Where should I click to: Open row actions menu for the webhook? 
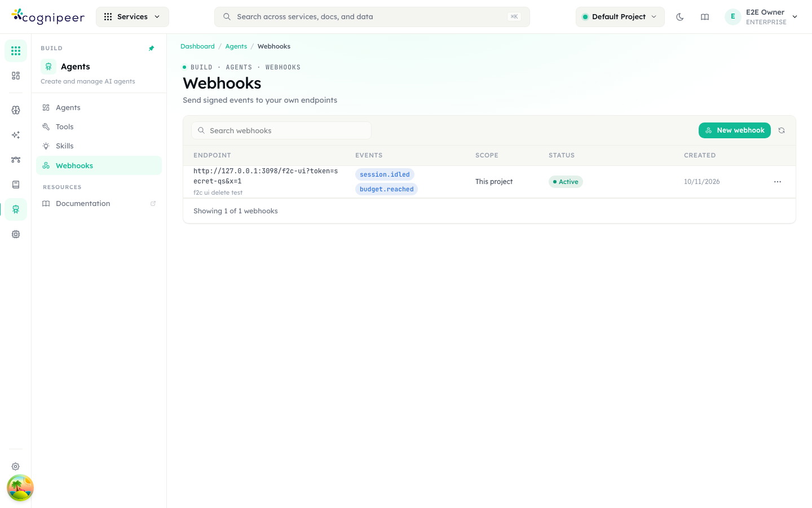click(x=778, y=182)
